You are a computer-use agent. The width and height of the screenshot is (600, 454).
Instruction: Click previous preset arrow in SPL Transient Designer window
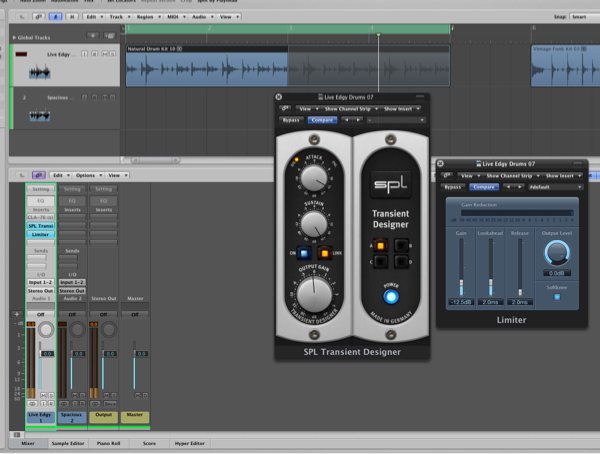pos(347,120)
